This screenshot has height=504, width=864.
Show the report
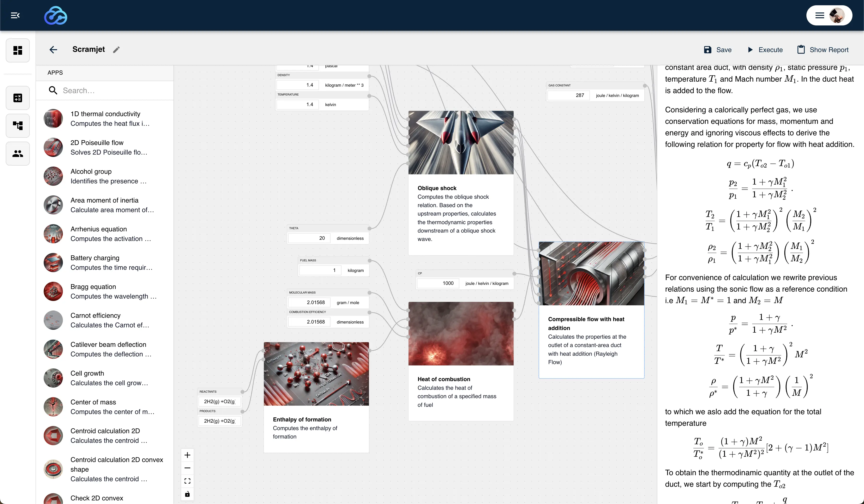[823, 50]
